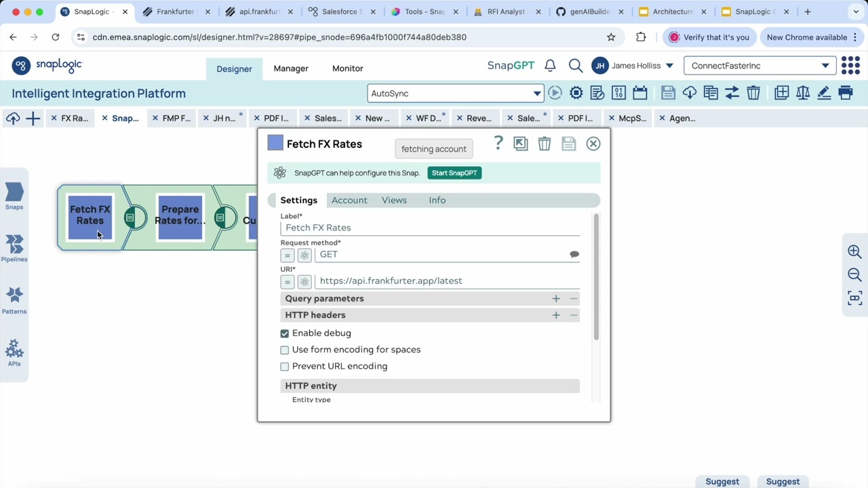The image size is (868, 488).
Task: Click the canvas zoom out icon
Action: pos(854,274)
